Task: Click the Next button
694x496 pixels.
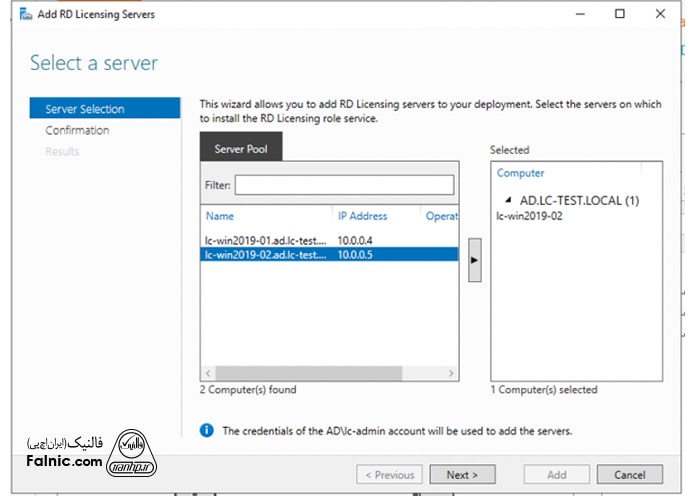Action: 462,475
